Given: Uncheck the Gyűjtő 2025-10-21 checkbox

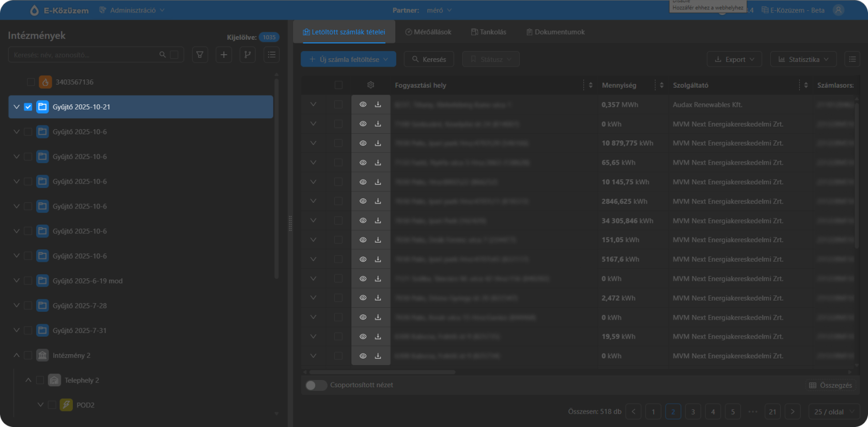Looking at the screenshot, I should pos(28,107).
